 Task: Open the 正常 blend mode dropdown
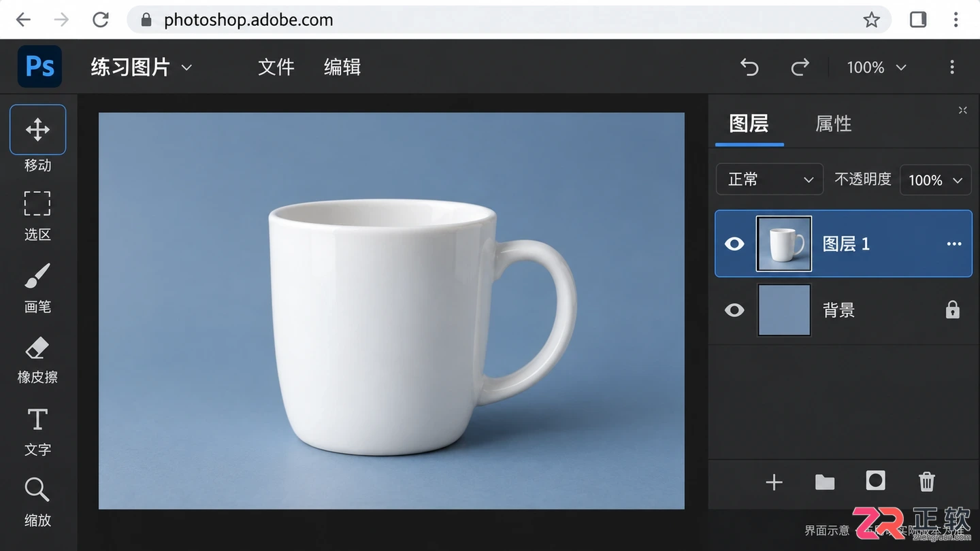(770, 180)
